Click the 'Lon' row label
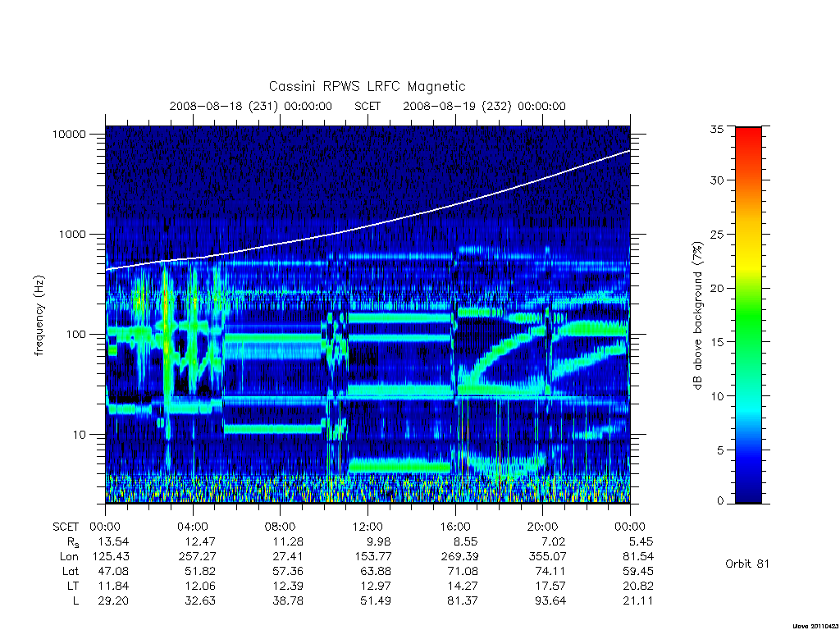 pyautogui.click(x=69, y=557)
